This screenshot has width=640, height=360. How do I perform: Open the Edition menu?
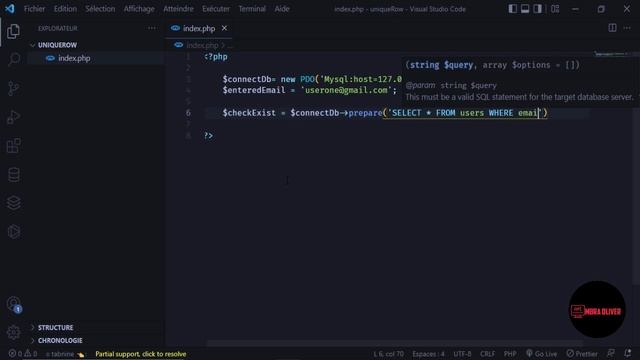(65, 9)
